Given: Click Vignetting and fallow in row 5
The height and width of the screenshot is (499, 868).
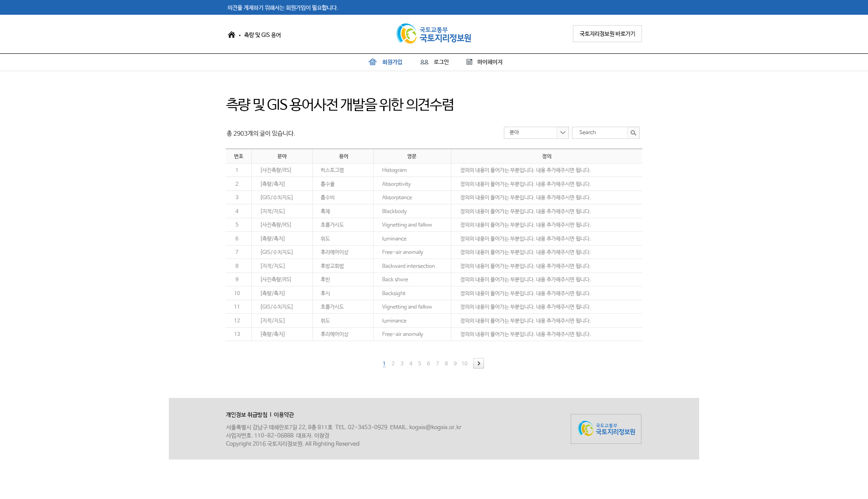Looking at the screenshot, I should (x=407, y=225).
